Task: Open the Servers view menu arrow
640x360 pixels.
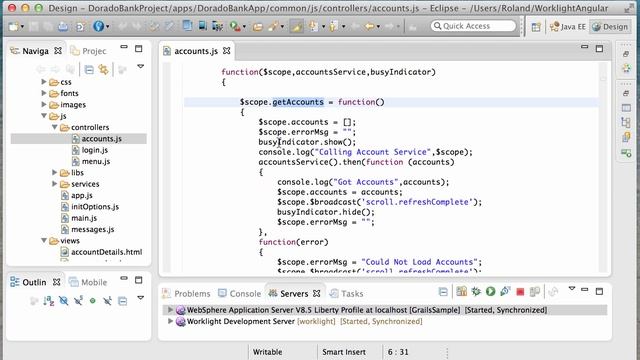Action: coord(572,289)
